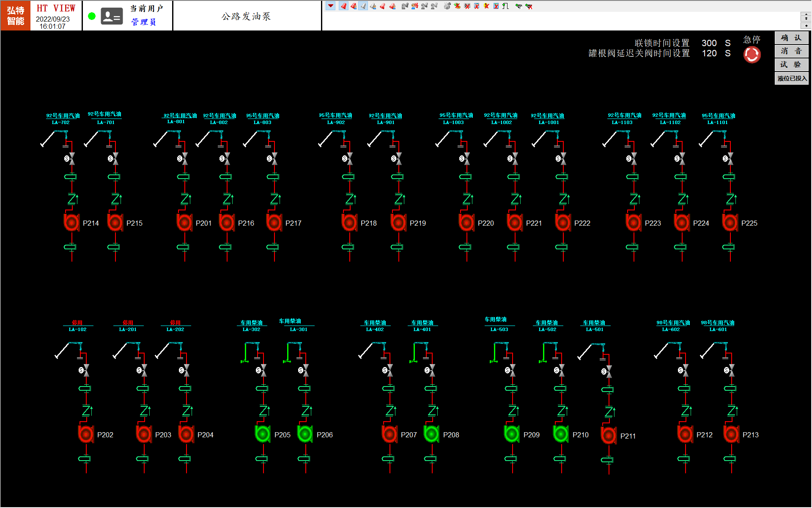
Task: Toggle the motor valve above pump P201
Action: click(184, 158)
